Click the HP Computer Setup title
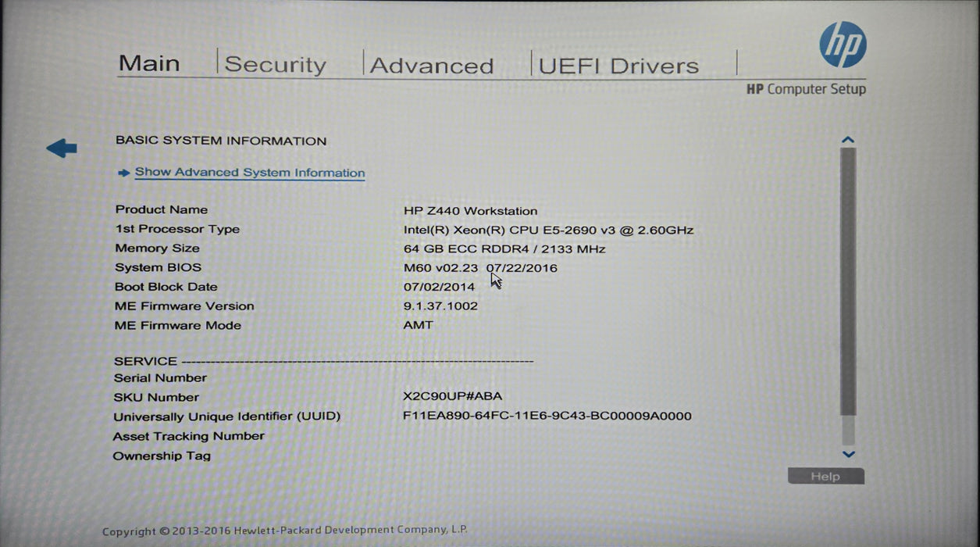This screenshot has width=980, height=547. (806, 89)
